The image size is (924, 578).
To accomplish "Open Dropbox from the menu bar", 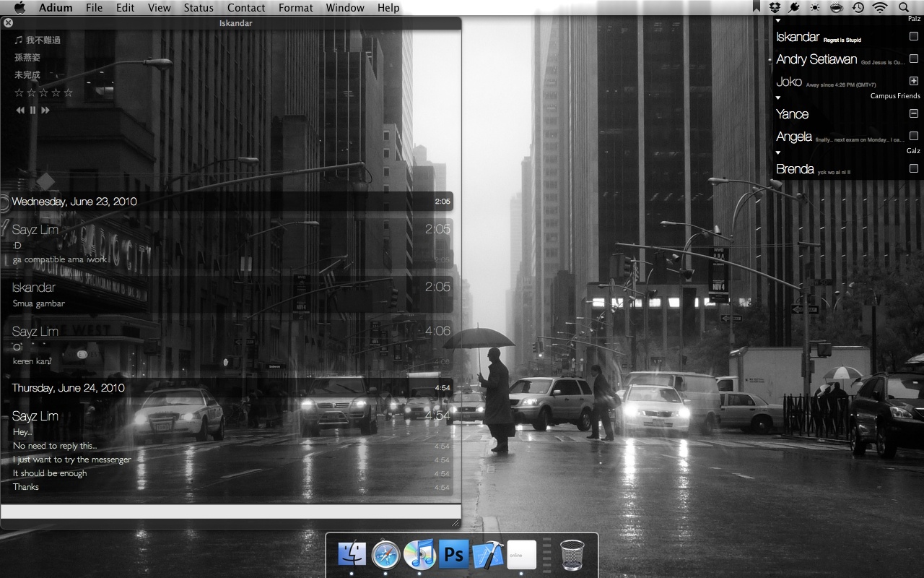I will (x=775, y=7).
